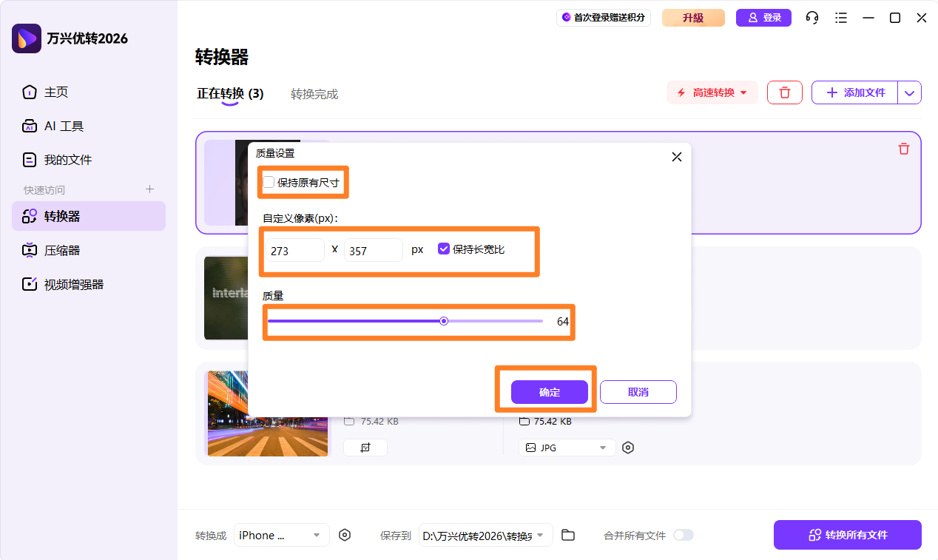Image resolution: width=938 pixels, height=560 pixels.
Task: Expand the JPG output format dropdown
Action: (x=567, y=447)
